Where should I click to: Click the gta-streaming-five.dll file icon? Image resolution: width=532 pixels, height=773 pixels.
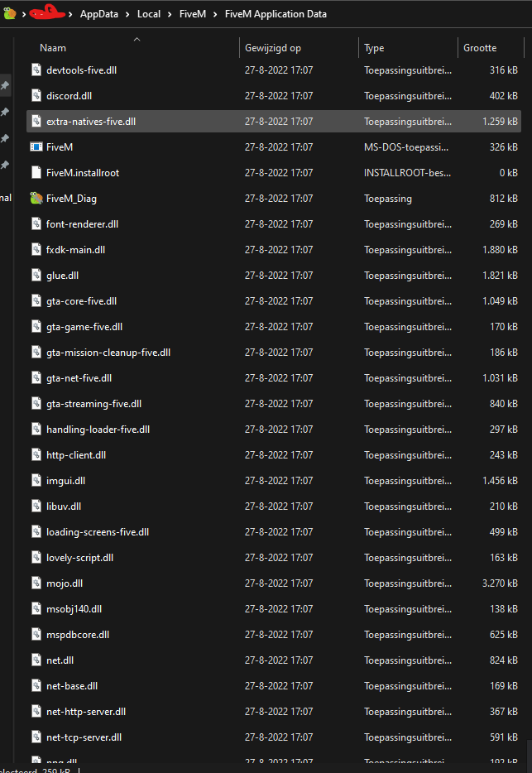tap(36, 403)
